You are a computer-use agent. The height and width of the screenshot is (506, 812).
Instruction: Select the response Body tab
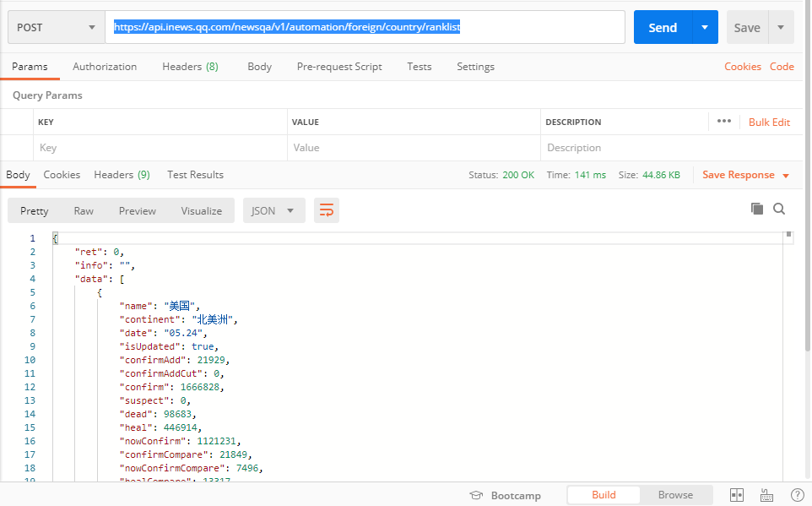(18, 175)
